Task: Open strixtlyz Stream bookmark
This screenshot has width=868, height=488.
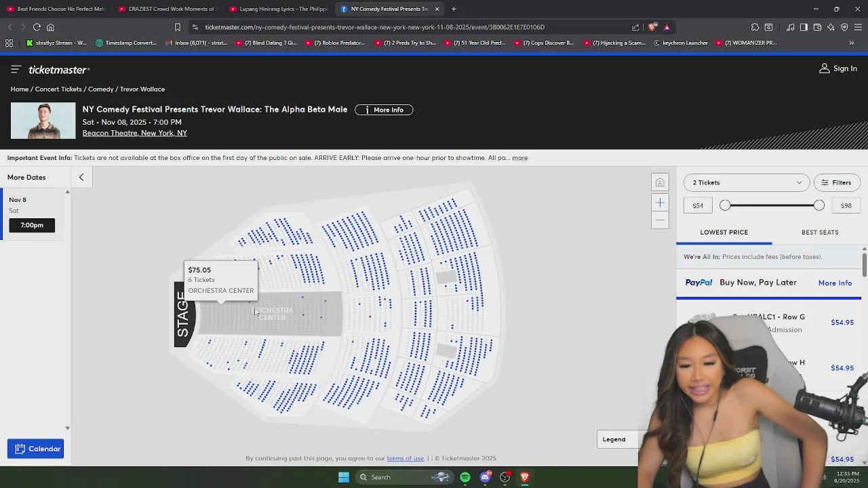Action: 56,43
